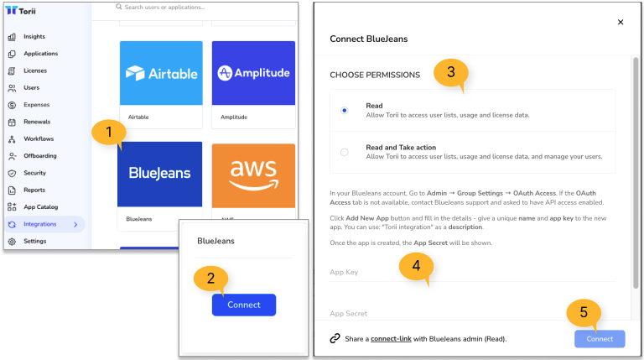Viewport: 644px width, 360px height.
Task: Click the App Key input field
Action: click(x=472, y=272)
